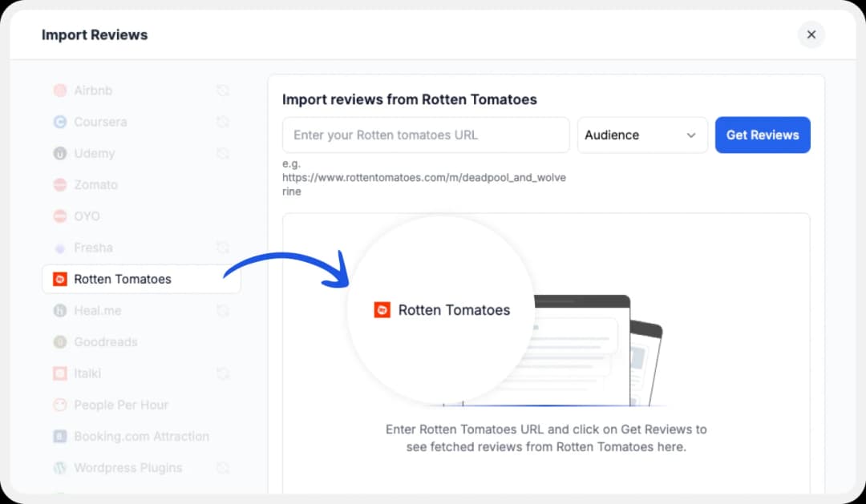The width and height of the screenshot is (866, 504).
Task: Select the Airbnb platform icon
Action: (x=60, y=91)
